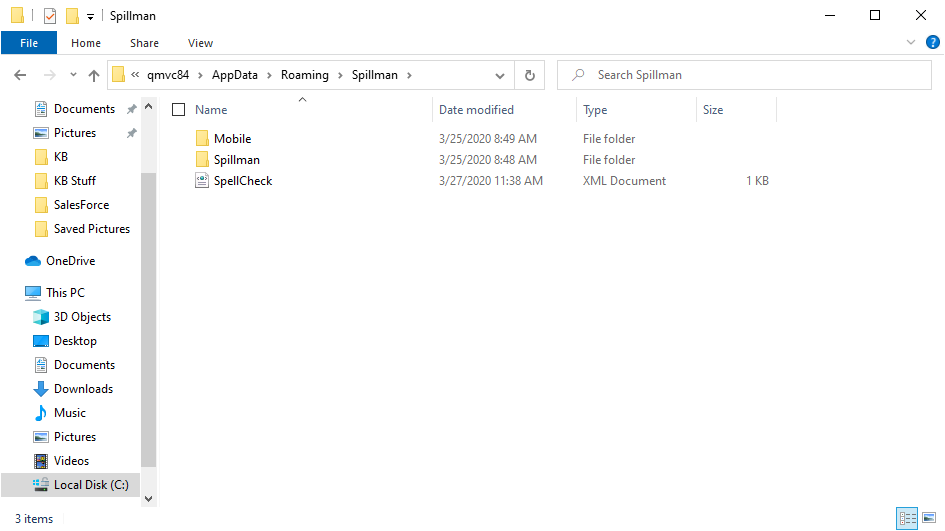Sort by the Type column header
Screen dimensions: 945x531
595,110
